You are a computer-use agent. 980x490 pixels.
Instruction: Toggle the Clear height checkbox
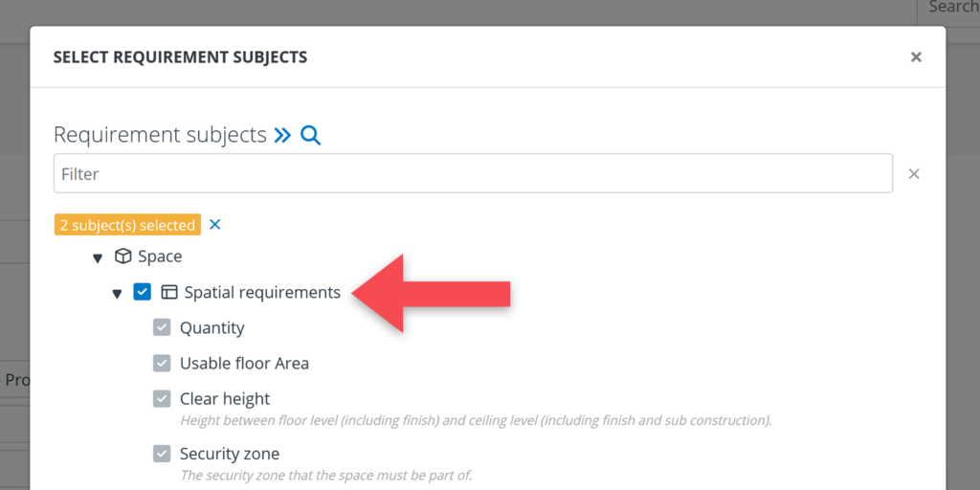[162, 399]
